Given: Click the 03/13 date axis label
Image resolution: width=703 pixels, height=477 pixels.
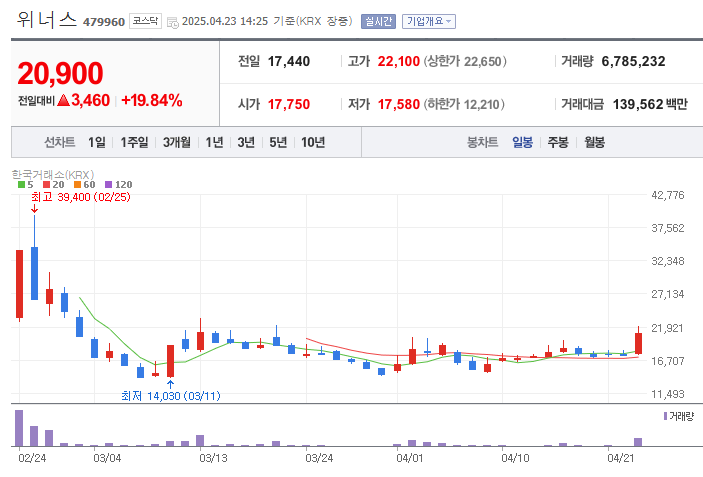Looking at the screenshot, I should 213,458.
